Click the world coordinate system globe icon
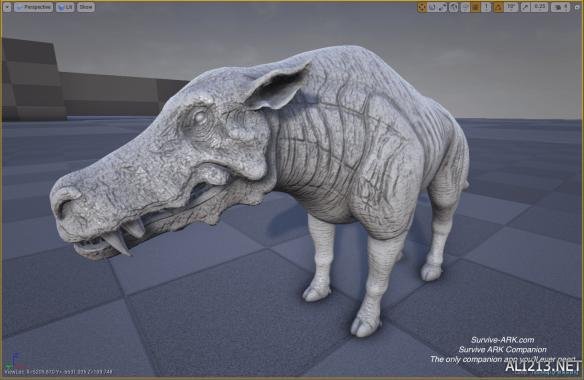 [453, 7]
